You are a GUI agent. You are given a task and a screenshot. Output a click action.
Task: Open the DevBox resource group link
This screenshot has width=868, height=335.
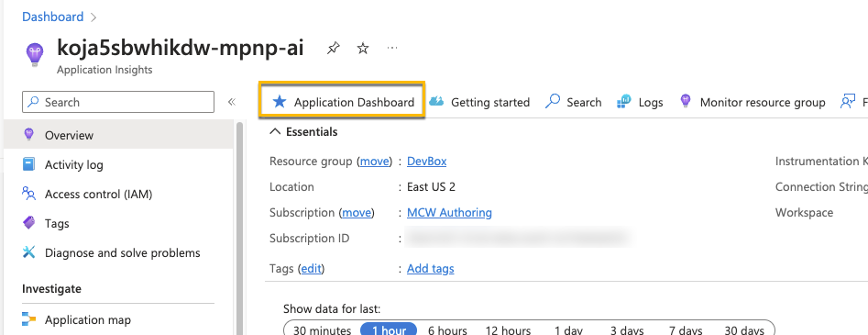pyautogui.click(x=427, y=162)
